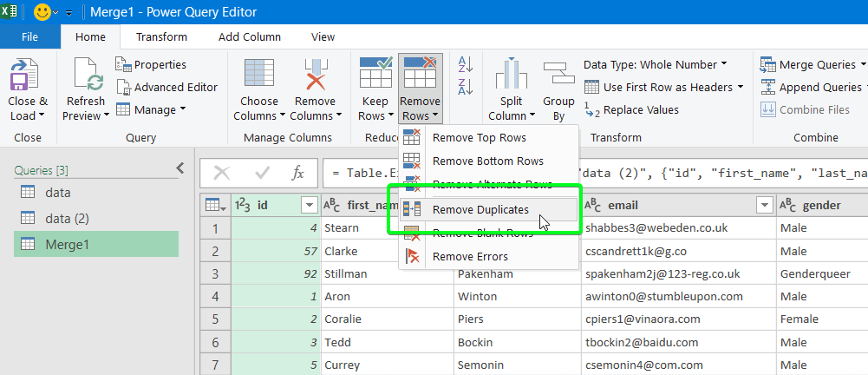This screenshot has height=375, width=868.
Task: Click Replace Values
Action: tap(631, 109)
